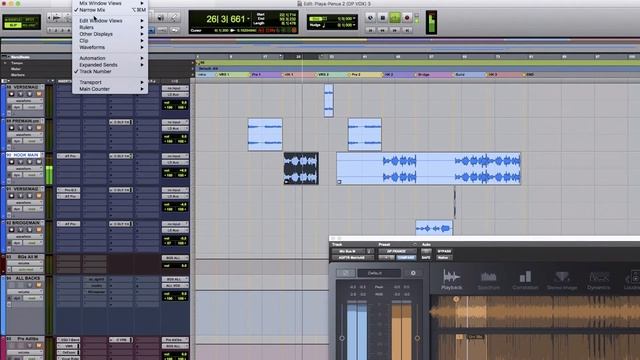Open the Correlation view in analyzer plugin
Viewport: 640px width, 360px height.
point(525,280)
